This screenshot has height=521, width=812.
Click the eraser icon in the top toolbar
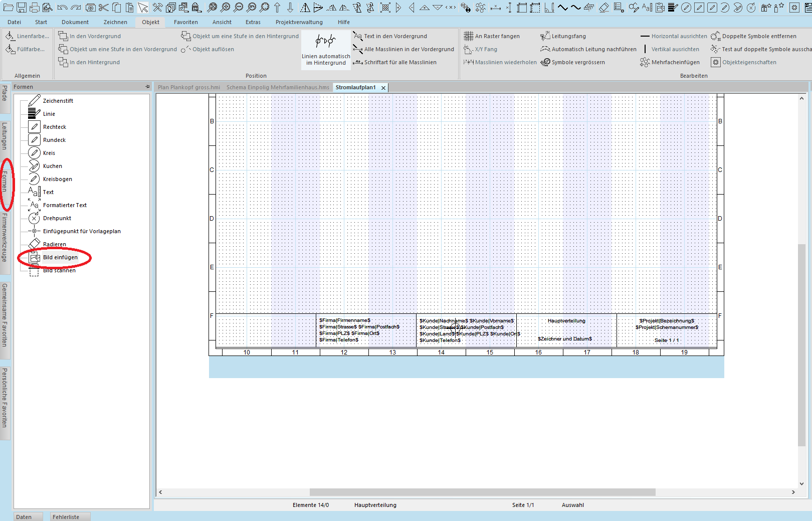pyautogui.click(x=604, y=8)
